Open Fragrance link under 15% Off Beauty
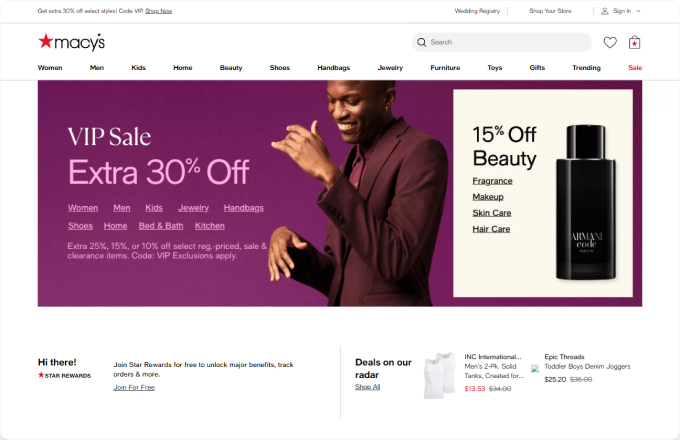 coord(492,181)
